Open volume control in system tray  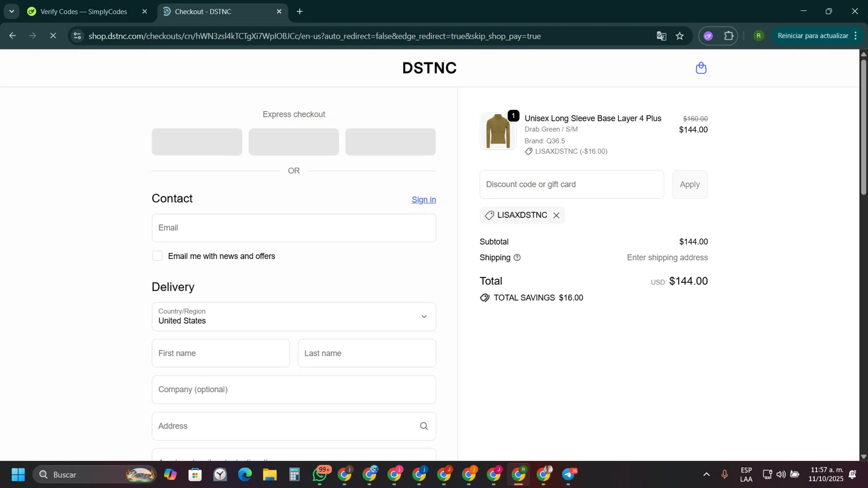(781, 475)
